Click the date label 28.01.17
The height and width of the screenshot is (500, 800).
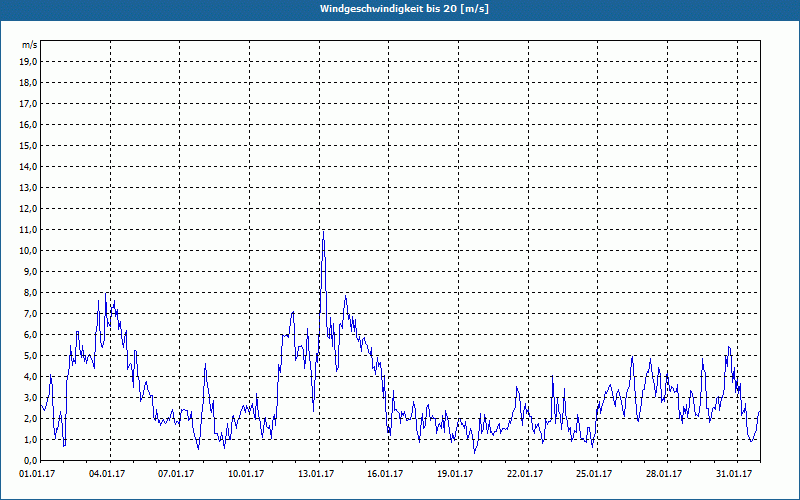coord(664,474)
